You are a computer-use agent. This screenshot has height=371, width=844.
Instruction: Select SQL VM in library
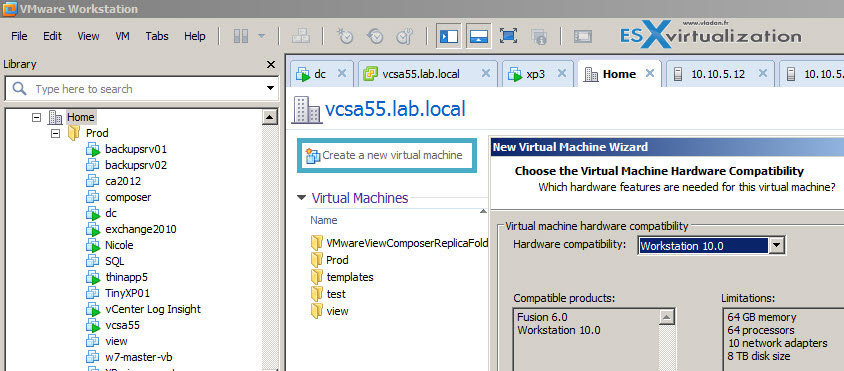tap(115, 261)
